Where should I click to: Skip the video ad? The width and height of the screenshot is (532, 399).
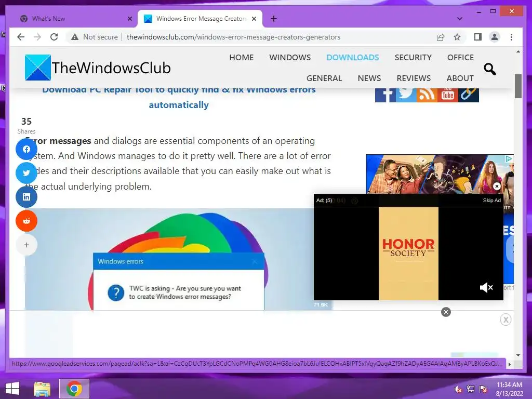coord(491,200)
